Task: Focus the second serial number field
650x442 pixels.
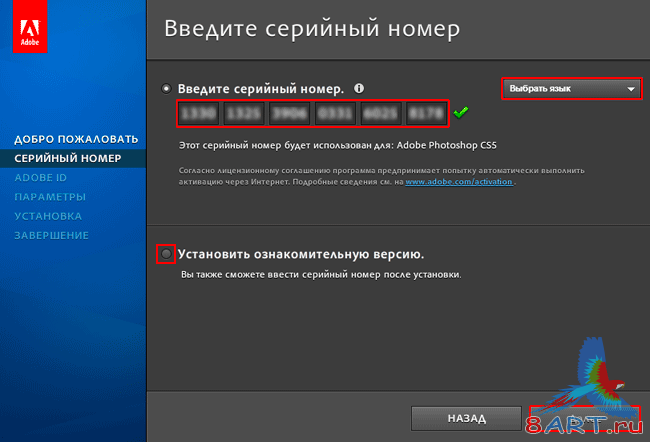Action: [x=244, y=113]
